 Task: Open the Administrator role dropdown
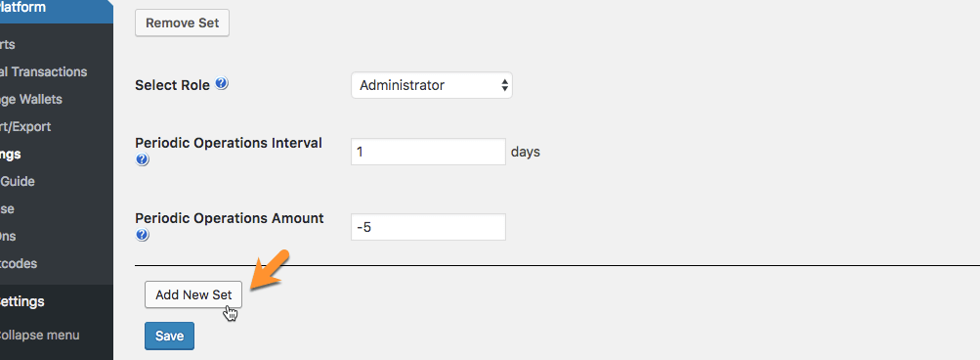click(431, 85)
